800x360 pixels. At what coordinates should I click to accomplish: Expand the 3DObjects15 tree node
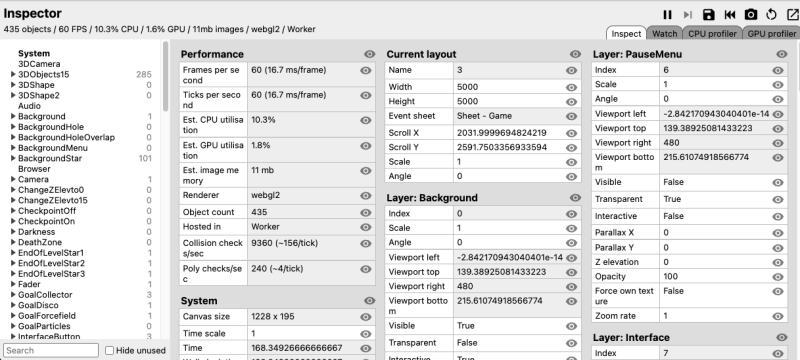click(13, 74)
